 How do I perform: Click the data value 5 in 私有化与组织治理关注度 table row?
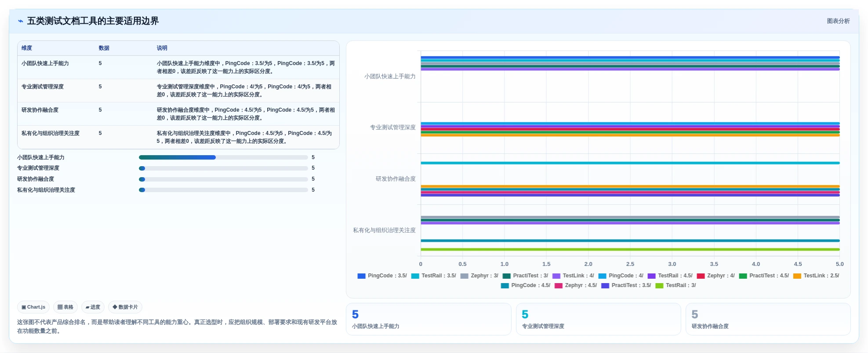tap(100, 133)
